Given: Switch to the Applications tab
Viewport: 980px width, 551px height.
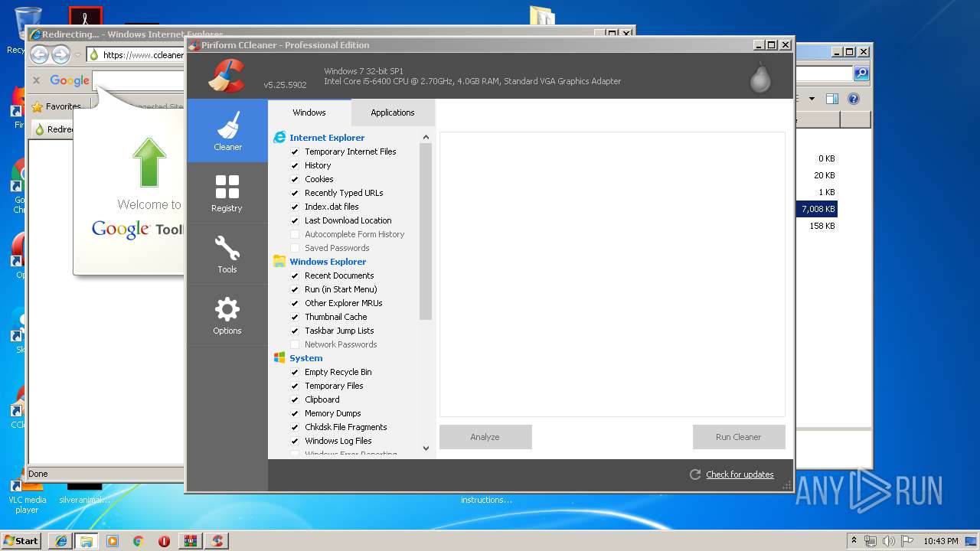Looking at the screenshot, I should click(x=393, y=112).
